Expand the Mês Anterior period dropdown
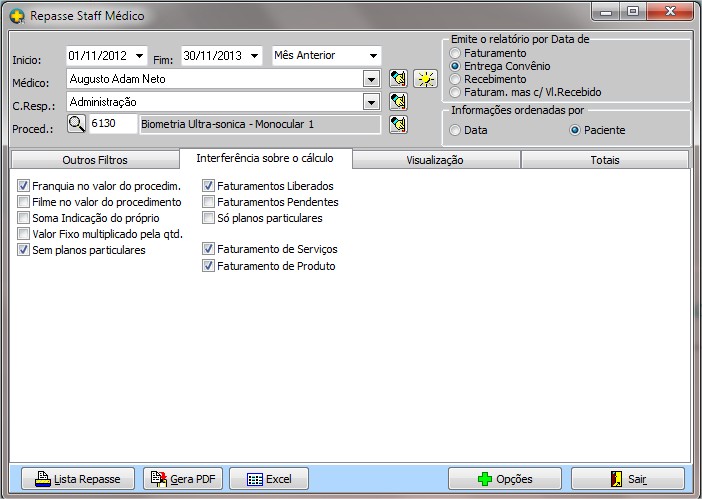The width and height of the screenshot is (702, 499). click(372, 55)
